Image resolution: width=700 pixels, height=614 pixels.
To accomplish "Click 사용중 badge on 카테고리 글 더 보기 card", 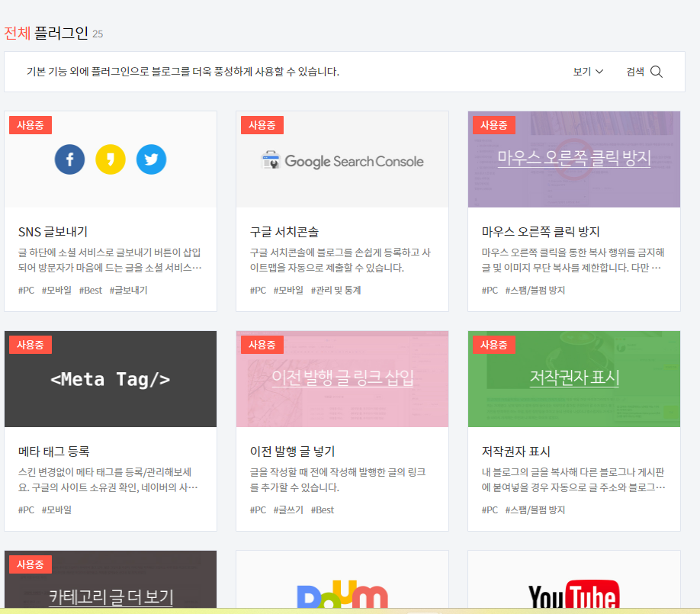I will [31, 564].
